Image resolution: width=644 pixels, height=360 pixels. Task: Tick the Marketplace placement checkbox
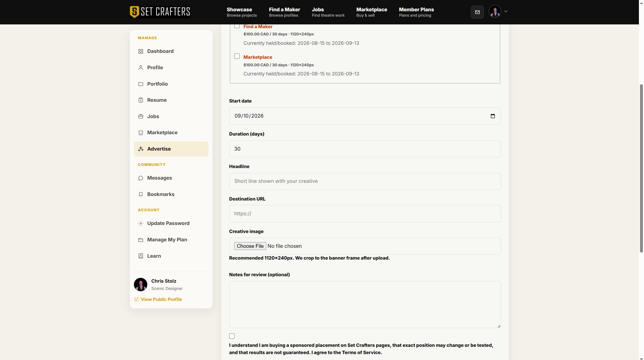[237, 56]
